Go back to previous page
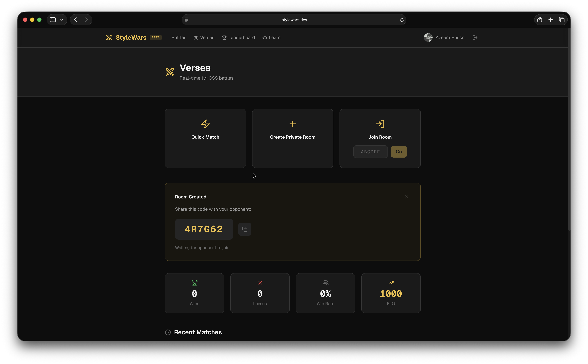 coord(76,20)
